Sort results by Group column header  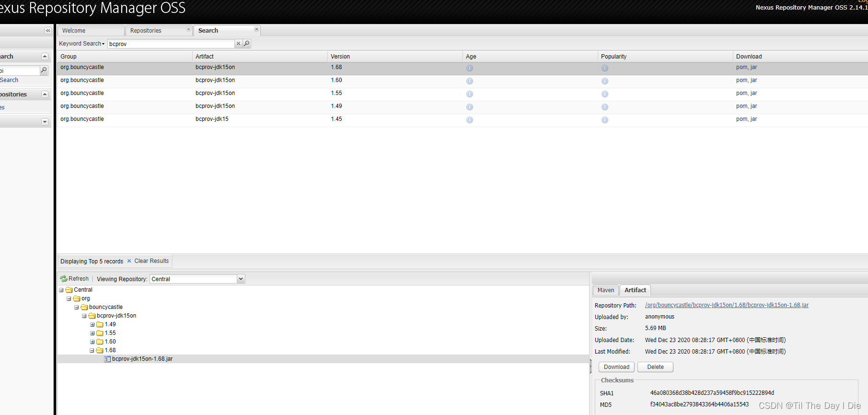125,57
